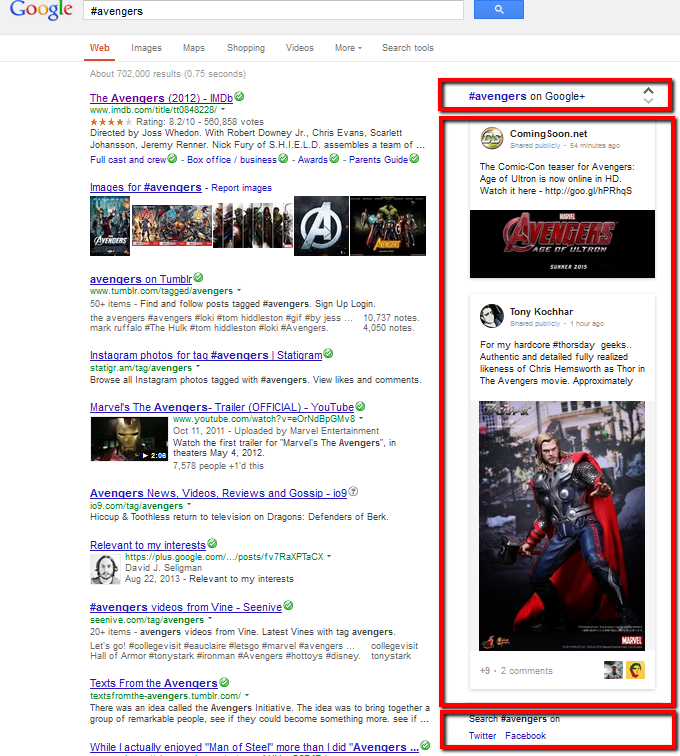
Task: Click the blue search magnifier button
Action: tap(499, 9)
